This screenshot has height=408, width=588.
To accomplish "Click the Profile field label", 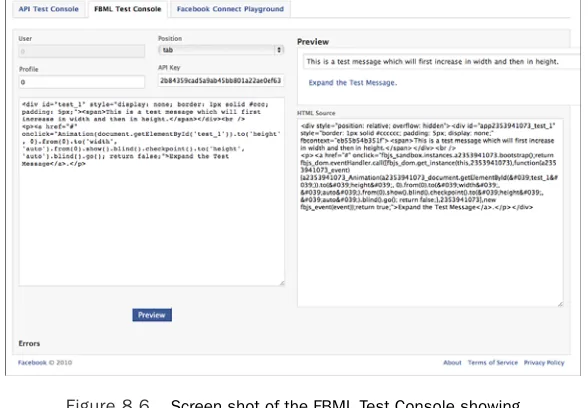I will coord(28,69).
